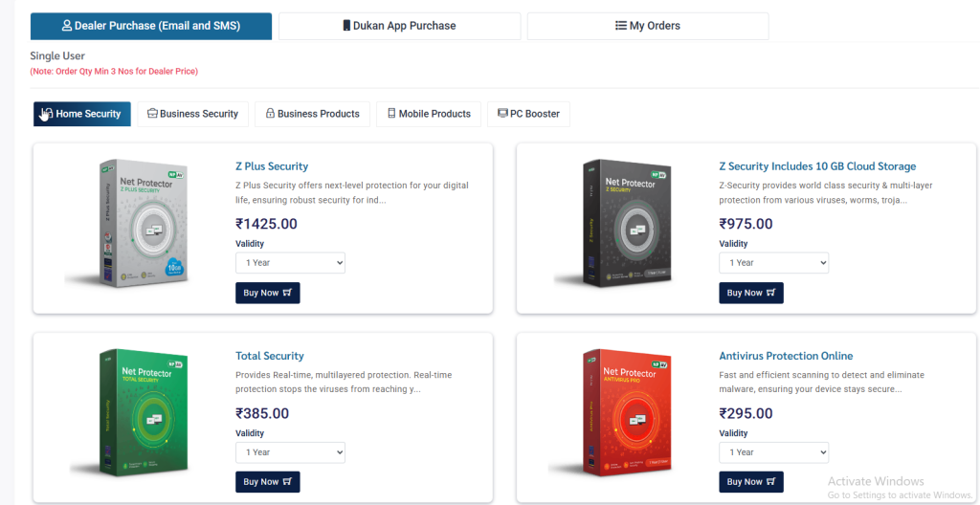
Task: Click the Total Security green box image
Action: pos(134,414)
